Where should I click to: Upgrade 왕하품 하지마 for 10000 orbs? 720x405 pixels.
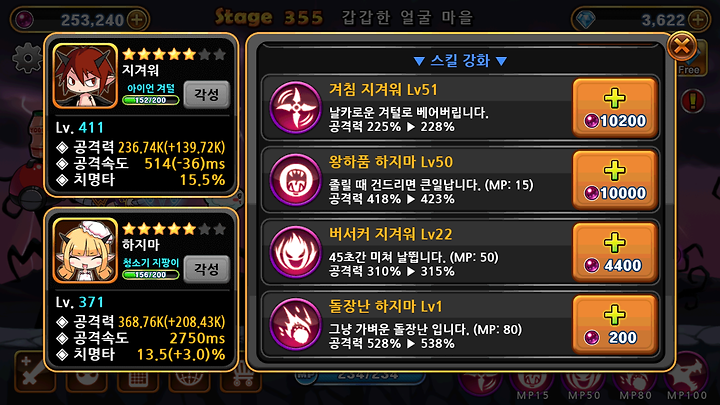(x=615, y=180)
